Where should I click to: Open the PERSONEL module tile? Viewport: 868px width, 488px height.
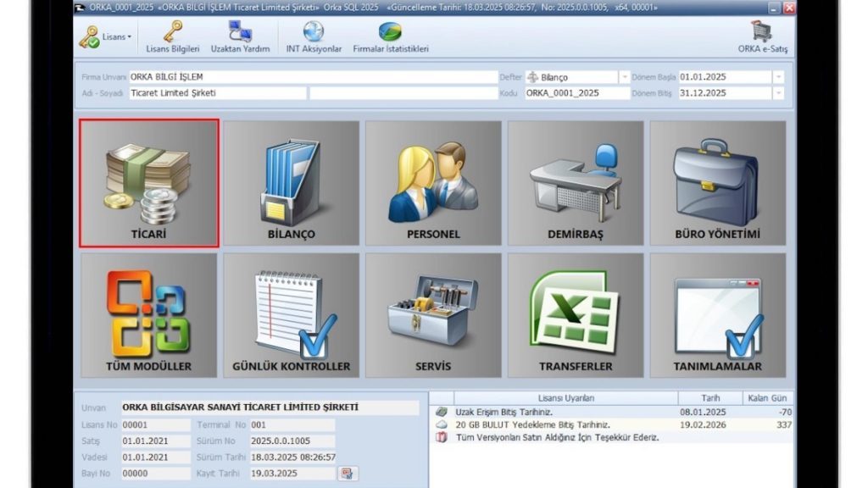[433, 183]
